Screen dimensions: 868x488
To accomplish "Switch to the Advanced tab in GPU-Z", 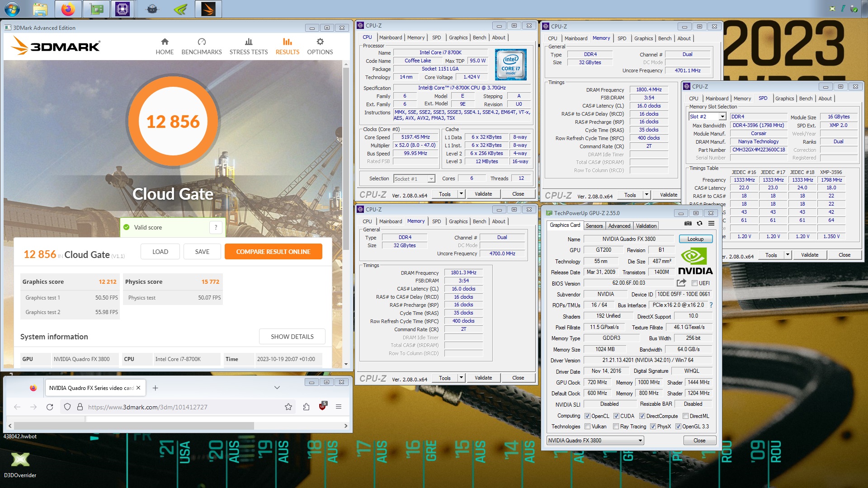I will [x=619, y=226].
